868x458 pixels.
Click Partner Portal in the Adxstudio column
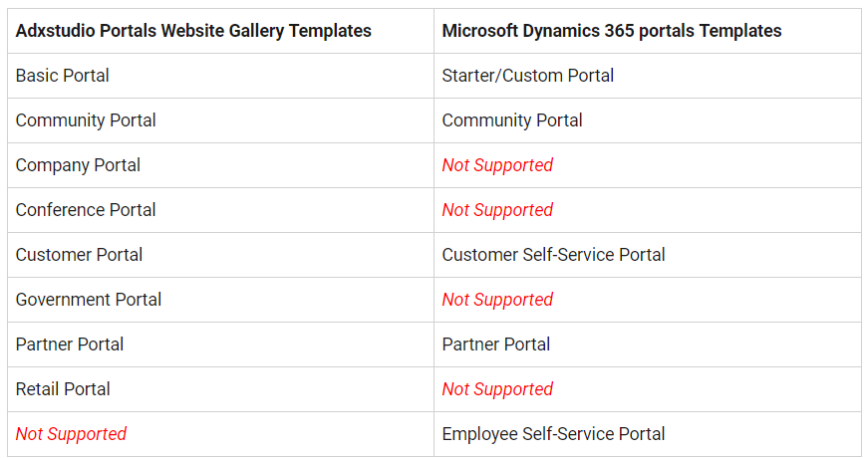tap(70, 344)
